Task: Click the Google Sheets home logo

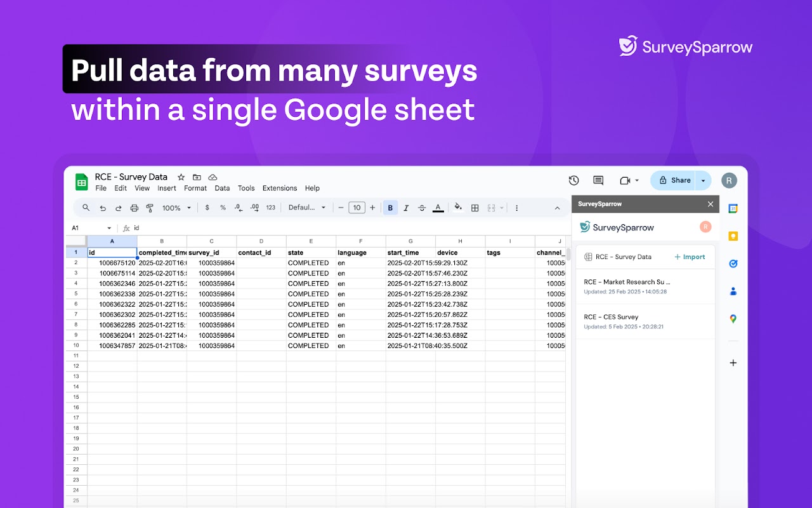Action: tap(81, 182)
